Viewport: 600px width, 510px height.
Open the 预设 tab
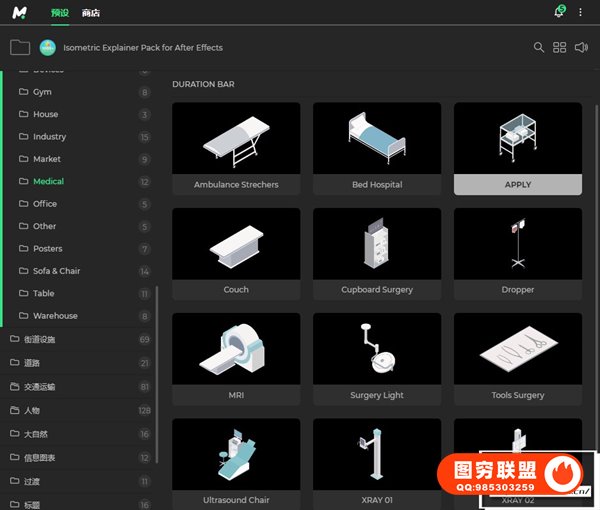[x=62, y=12]
